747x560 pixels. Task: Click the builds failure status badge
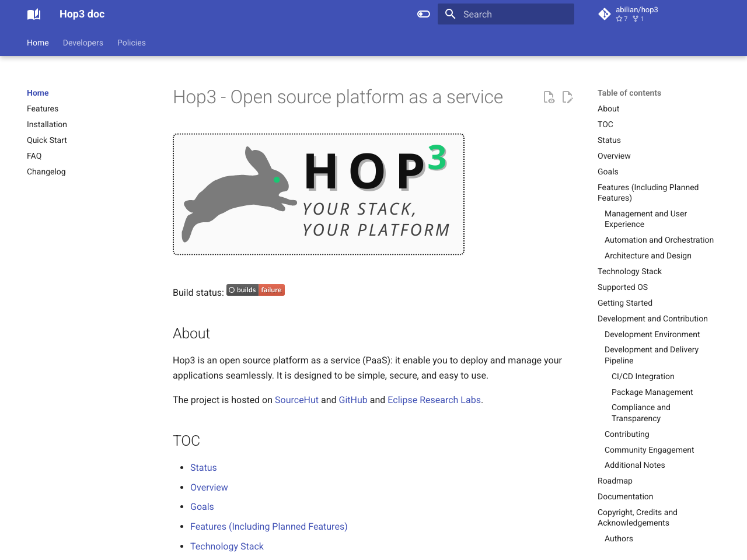(x=255, y=290)
